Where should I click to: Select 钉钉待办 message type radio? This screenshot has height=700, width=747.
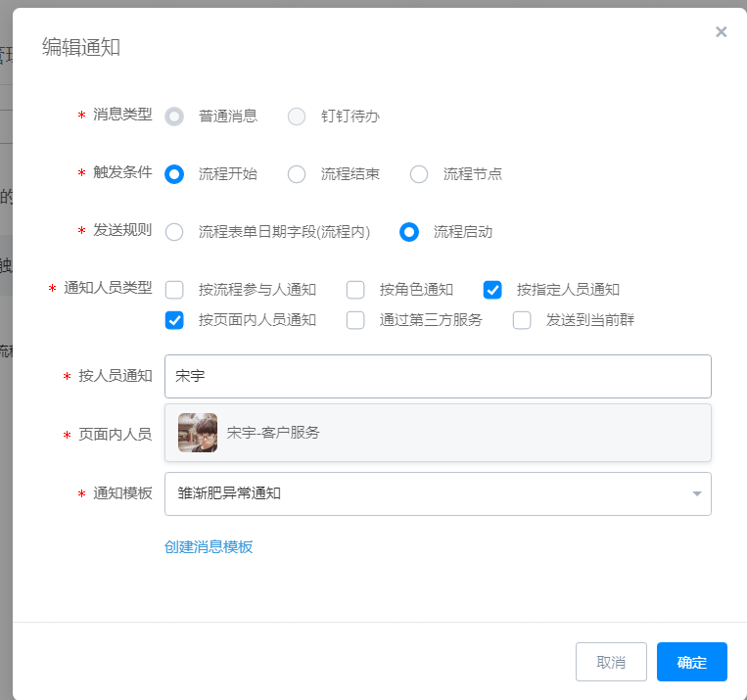pyautogui.click(x=297, y=117)
